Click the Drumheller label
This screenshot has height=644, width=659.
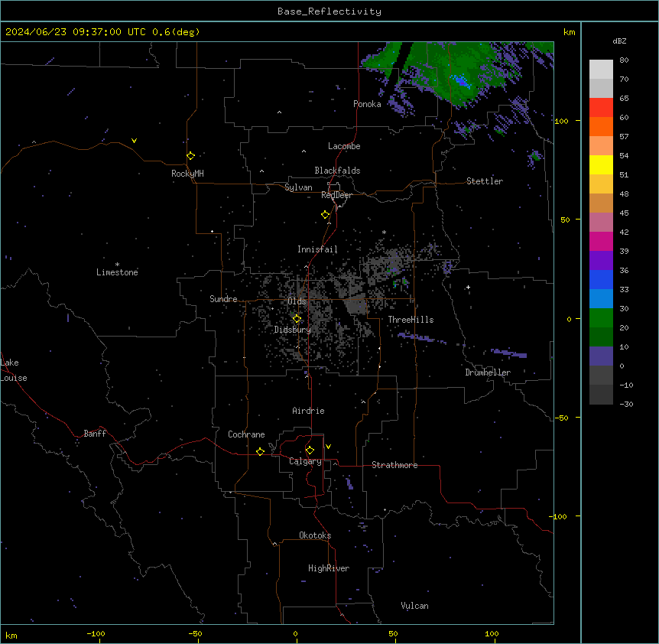click(488, 372)
